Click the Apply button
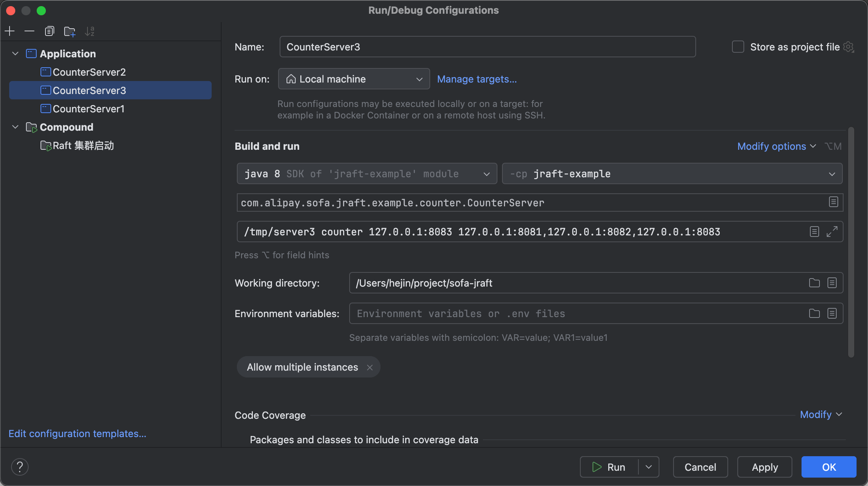Screen dimensions: 868x486 click(764, 467)
